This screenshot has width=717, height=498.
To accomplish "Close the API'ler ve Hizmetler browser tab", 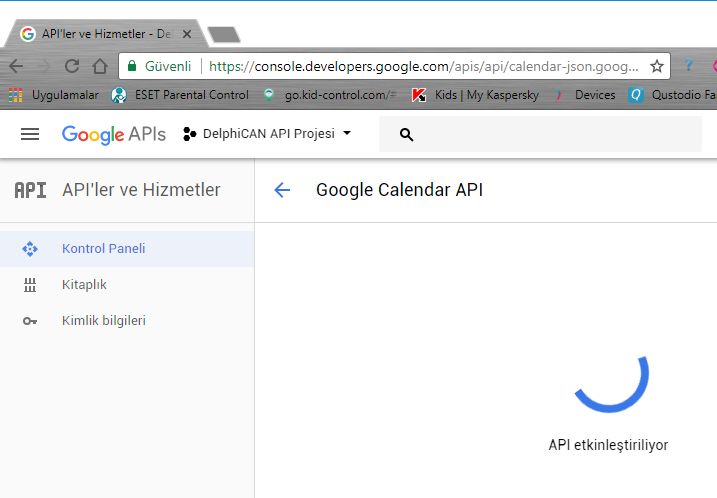I will click(x=187, y=34).
